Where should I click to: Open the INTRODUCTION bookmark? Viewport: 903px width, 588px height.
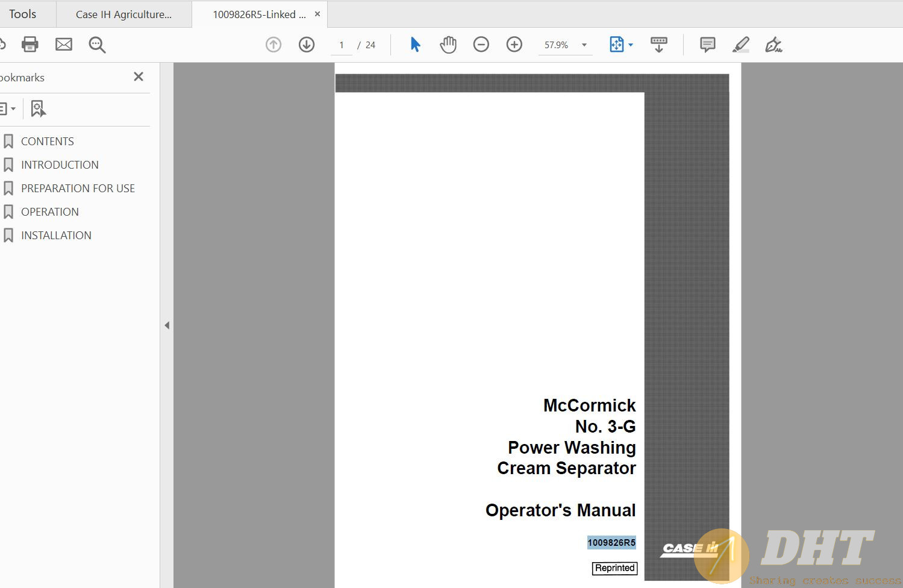(x=60, y=165)
